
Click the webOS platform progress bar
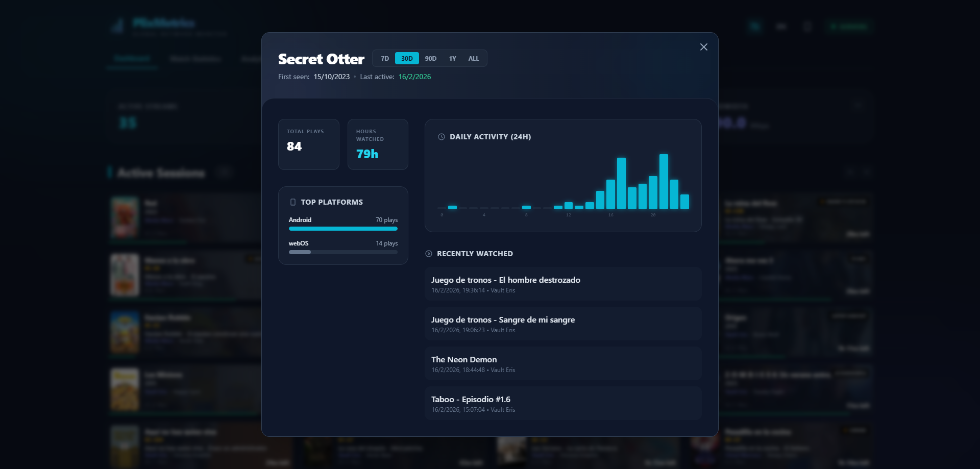(343, 252)
